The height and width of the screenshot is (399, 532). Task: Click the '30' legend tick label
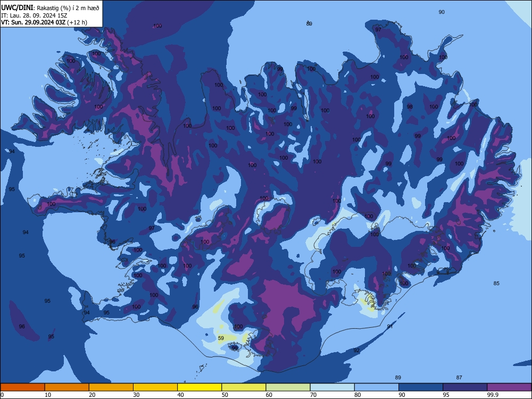coord(136,395)
